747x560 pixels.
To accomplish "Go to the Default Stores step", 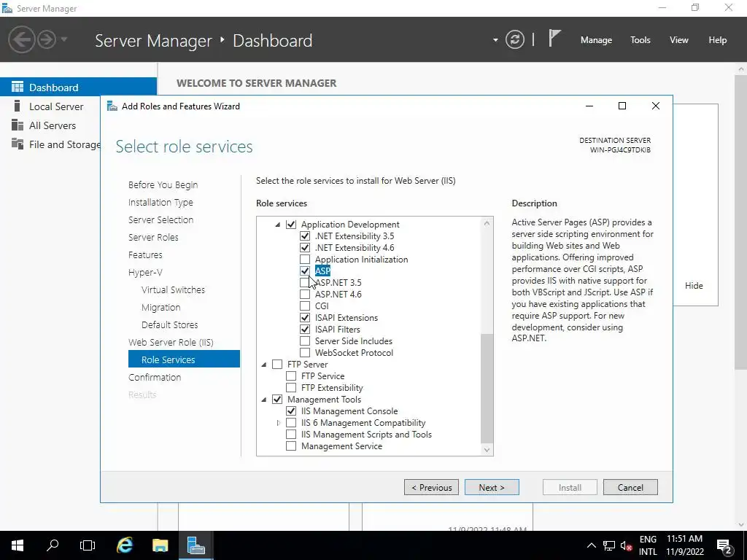I will coord(169,324).
